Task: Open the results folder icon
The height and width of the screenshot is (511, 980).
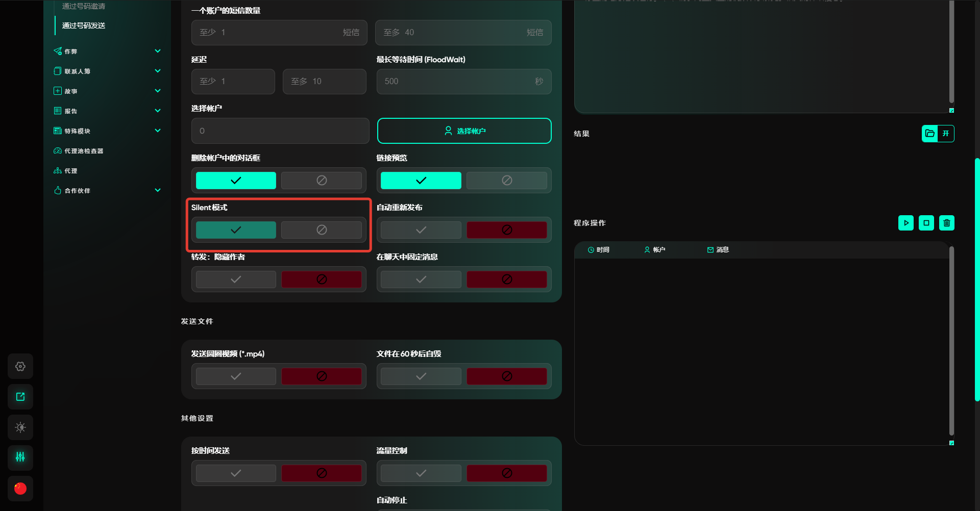Action: [x=930, y=134]
